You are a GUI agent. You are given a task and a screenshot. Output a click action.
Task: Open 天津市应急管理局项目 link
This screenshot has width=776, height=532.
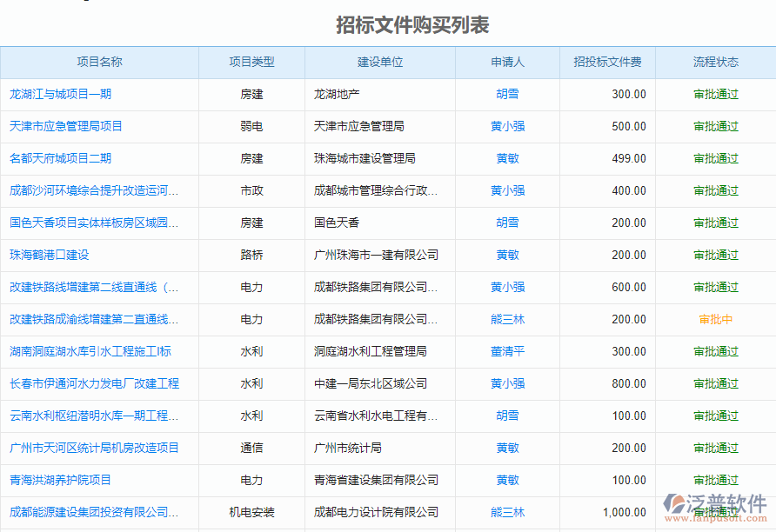click(66, 126)
